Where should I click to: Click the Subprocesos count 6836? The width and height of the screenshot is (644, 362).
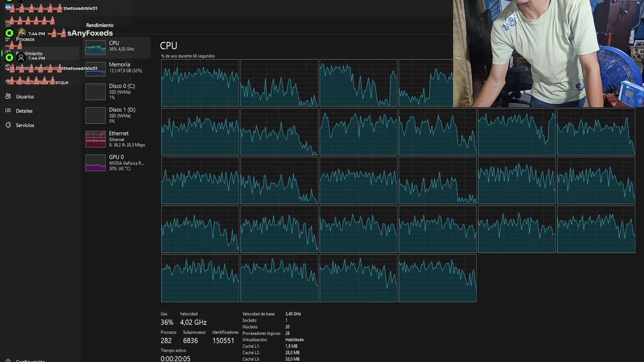click(190, 340)
